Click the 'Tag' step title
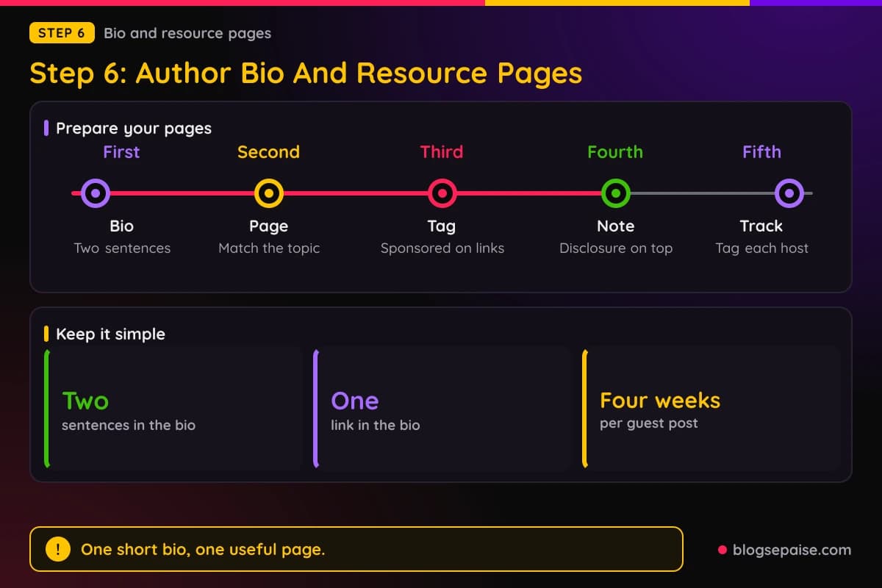The image size is (882, 588). (442, 226)
